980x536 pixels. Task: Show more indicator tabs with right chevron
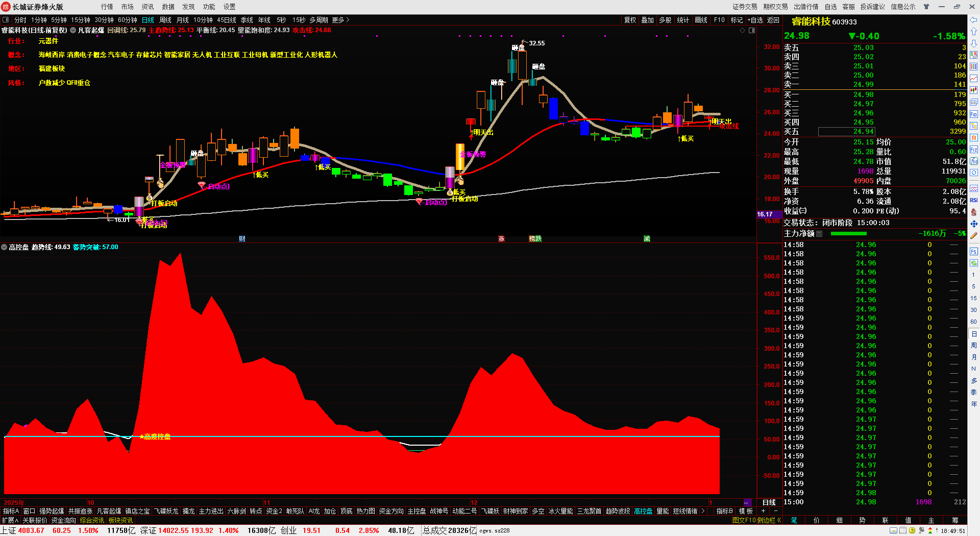[x=703, y=511]
